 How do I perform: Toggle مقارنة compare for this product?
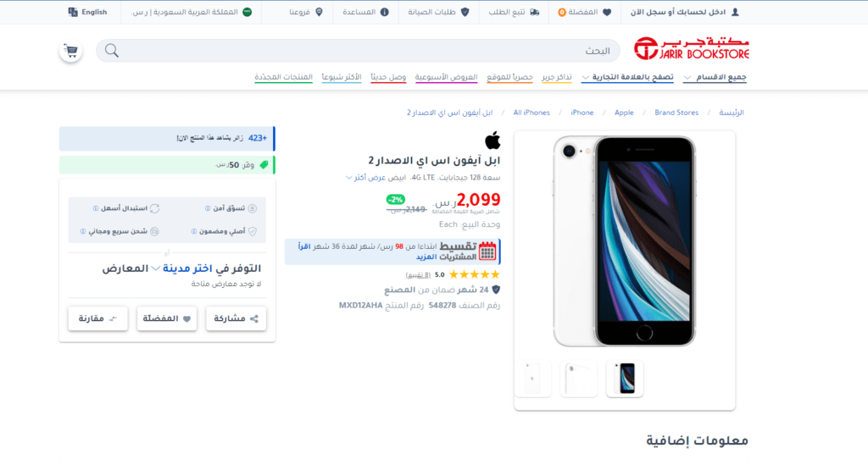(x=98, y=318)
